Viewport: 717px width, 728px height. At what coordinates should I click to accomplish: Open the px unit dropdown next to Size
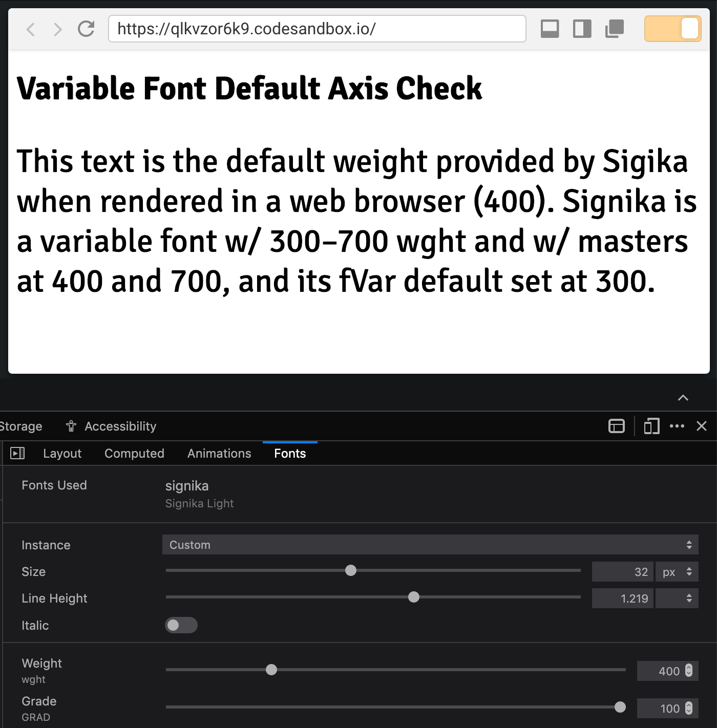tap(677, 572)
